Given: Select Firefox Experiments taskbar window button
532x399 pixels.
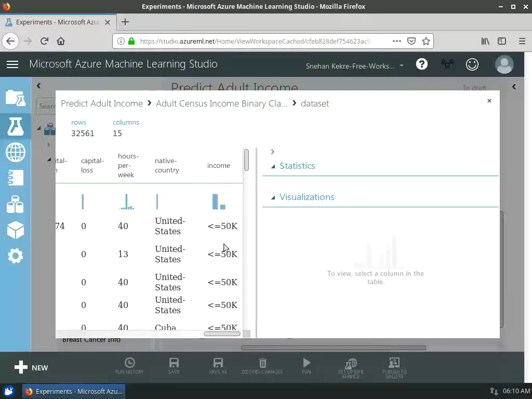Looking at the screenshot, I should pyautogui.click(x=74, y=391).
